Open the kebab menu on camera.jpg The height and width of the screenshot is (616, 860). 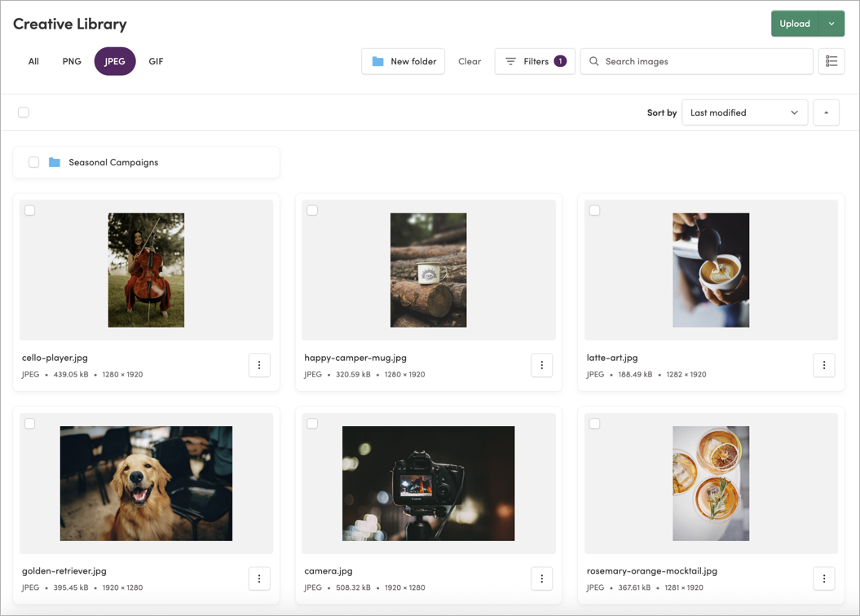(x=542, y=579)
